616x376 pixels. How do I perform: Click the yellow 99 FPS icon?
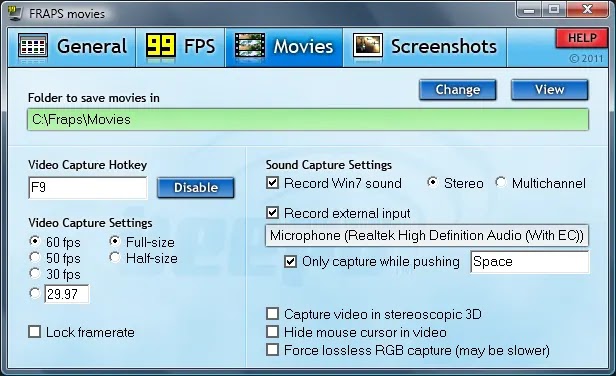coord(160,46)
